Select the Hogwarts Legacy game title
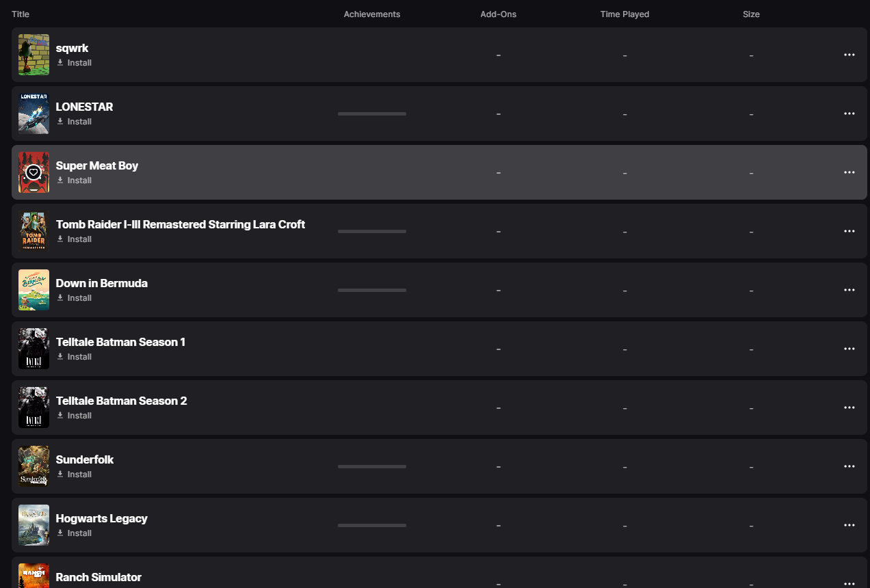This screenshot has height=588, width=870. tap(102, 518)
